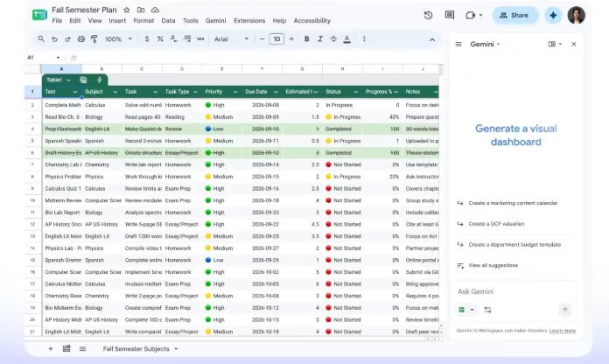Image resolution: width=609 pixels, height=364 pixels.
Task: Close the Gemini side panel
Action: [574, 45]
